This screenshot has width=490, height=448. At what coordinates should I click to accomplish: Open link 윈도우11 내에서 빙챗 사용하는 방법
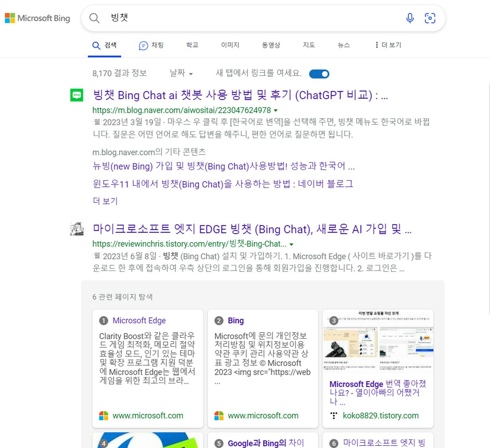click(x=223, y=184)
